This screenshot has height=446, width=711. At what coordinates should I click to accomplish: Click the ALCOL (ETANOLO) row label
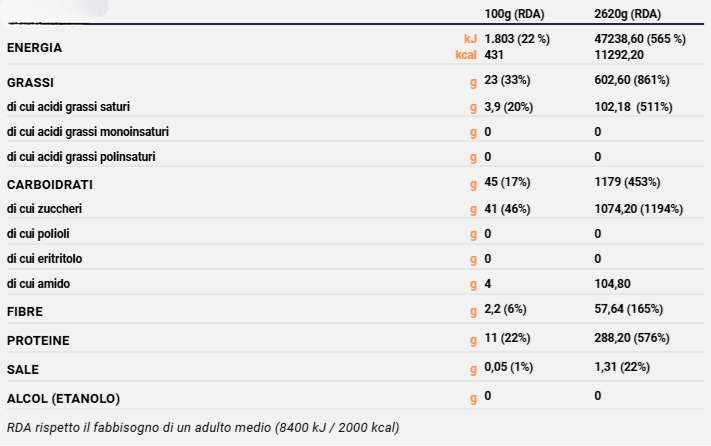pos(63,398)
